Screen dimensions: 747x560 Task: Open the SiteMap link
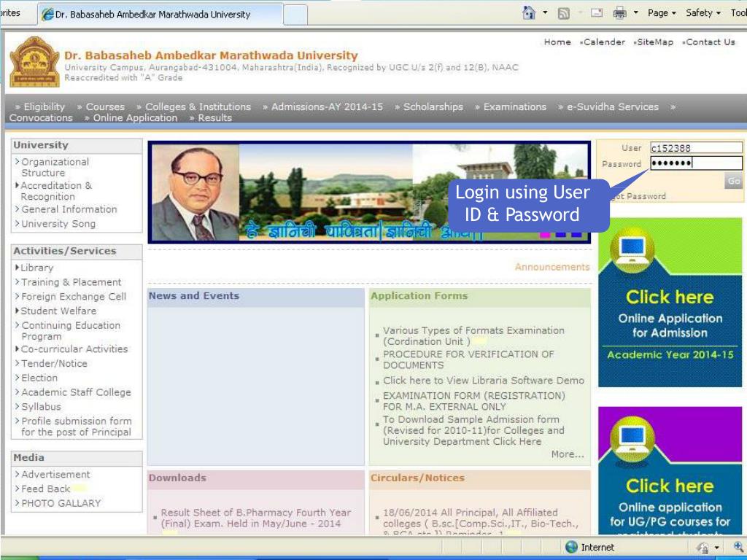tap(655, 42)
